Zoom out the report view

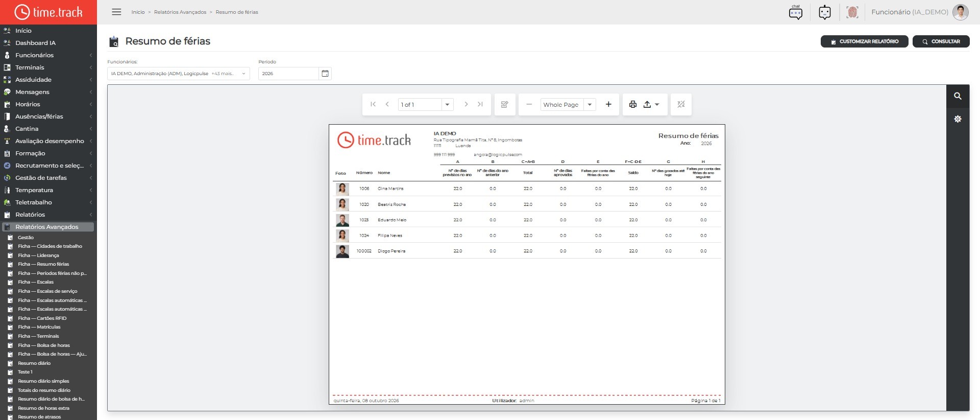pyautogui.click(x=529, y=104)
